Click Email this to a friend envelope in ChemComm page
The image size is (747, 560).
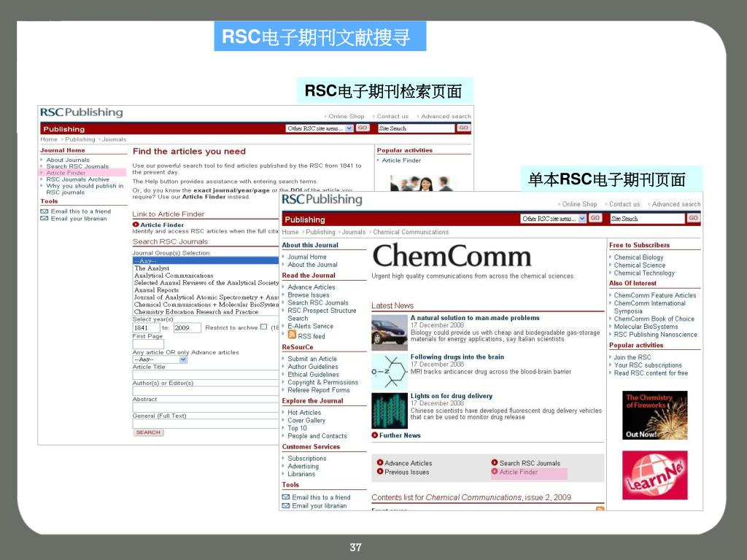click(x=286, y=497)
